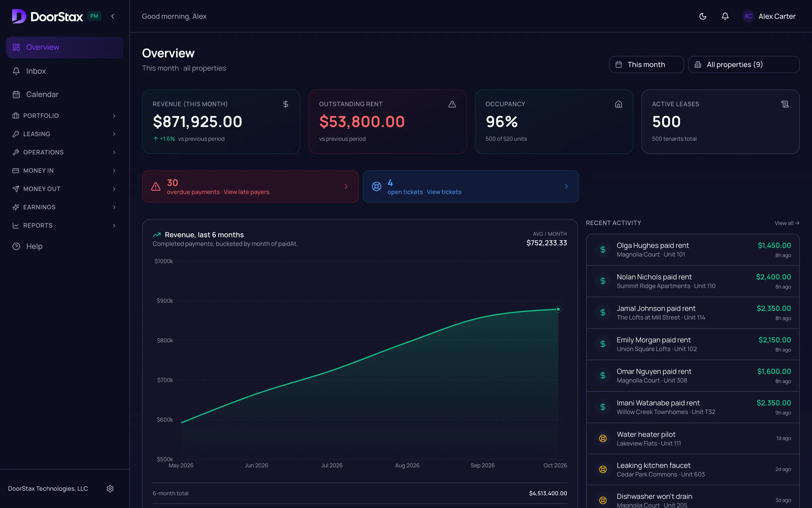Expand the Earnings section
Image resolution: width=812 pixels, height=508 pixels.
pos(64,207)
